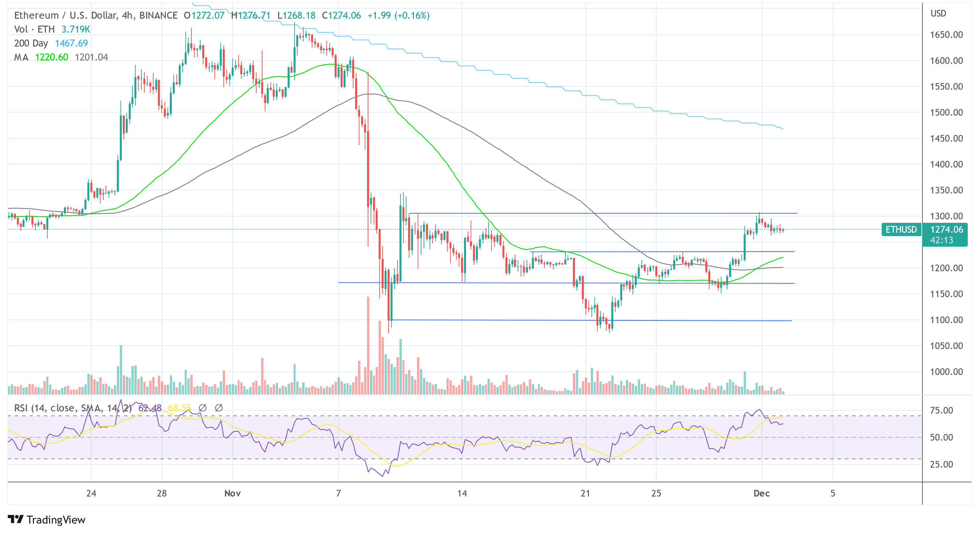Click the TradingView logo
This screenshot has height=534, width=980.
(46, 519)
